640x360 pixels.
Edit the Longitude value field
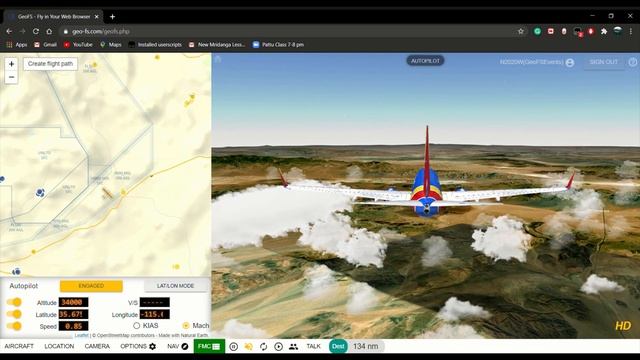click(x=155, y=314)
